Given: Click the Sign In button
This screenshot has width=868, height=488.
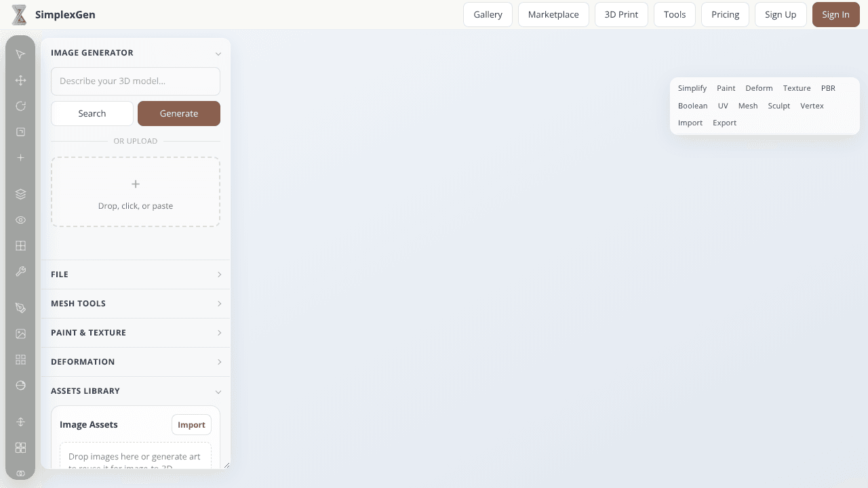Looking at the screenshot, I should 835,15.
